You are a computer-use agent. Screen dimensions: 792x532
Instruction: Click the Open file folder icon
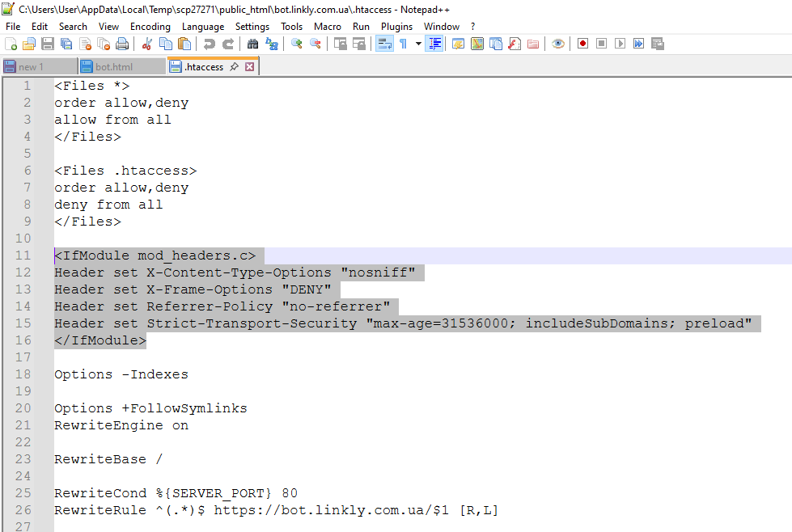(29, 44)
